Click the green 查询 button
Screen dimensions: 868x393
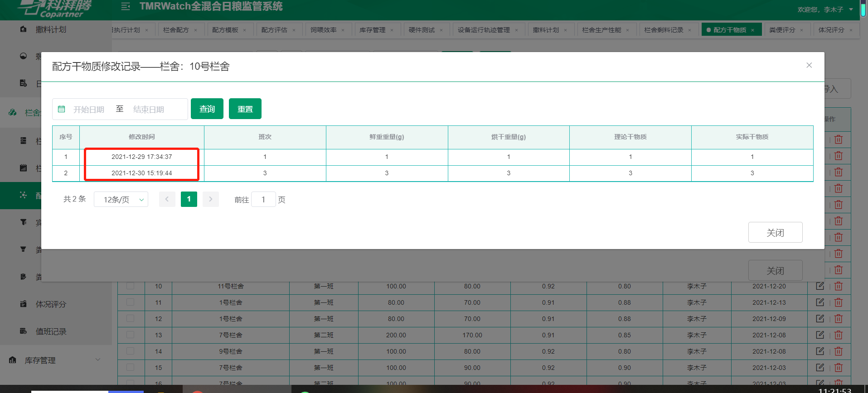(x=207, y=109)
